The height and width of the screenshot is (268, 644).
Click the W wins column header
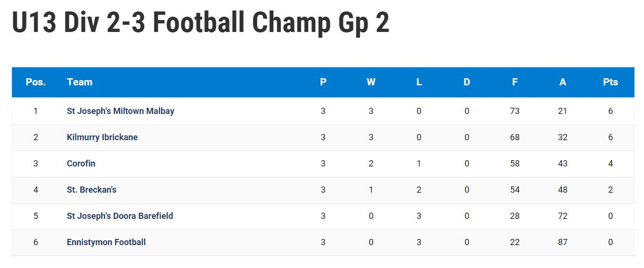click(371, 82)
